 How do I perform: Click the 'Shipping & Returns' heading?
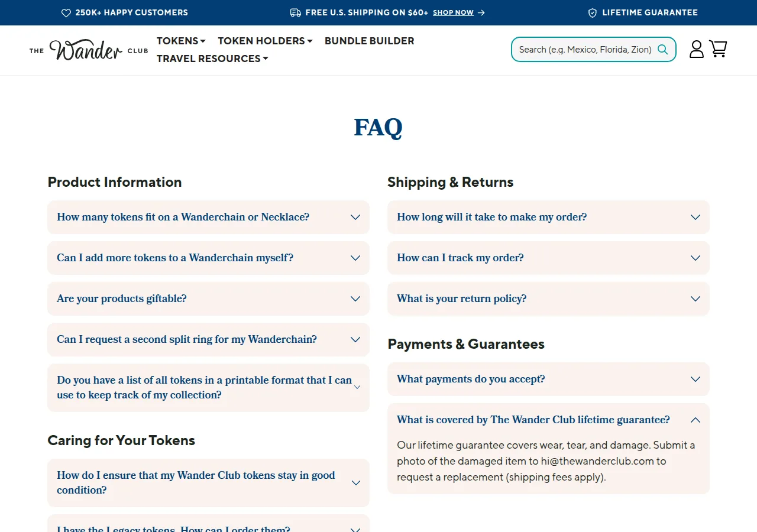(451, 182)
